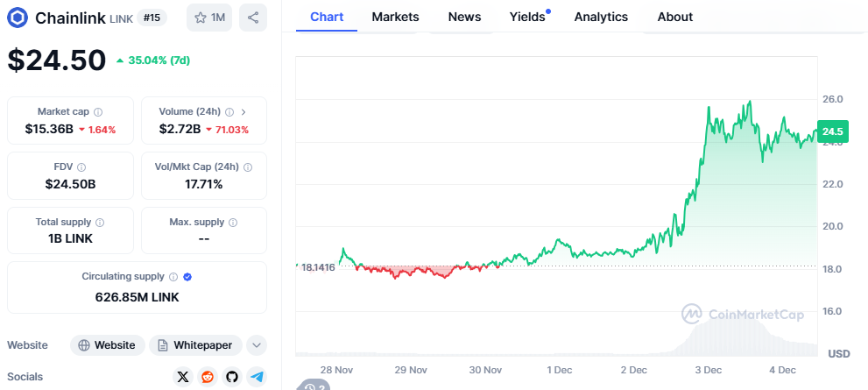
Task: Click the 35.04% (7d) change indicator
Action: pos(152,60)
